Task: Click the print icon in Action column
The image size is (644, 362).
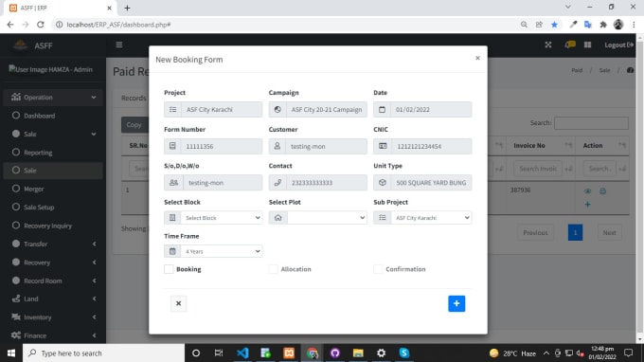Action: click(602, 191)
